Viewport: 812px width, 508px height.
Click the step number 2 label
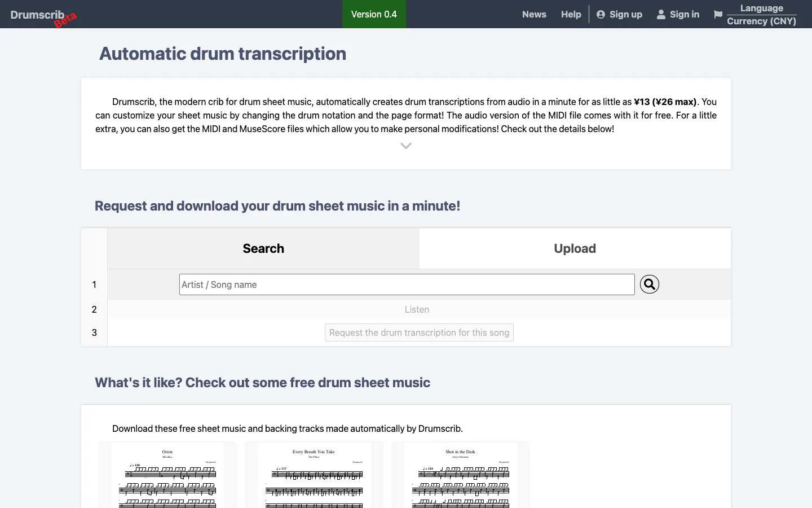(94, 309)
